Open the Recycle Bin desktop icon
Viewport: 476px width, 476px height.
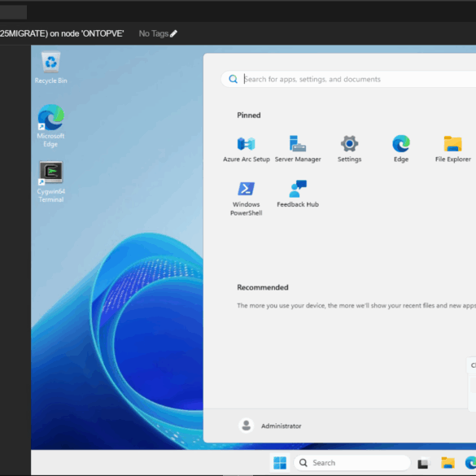(50, 68)
